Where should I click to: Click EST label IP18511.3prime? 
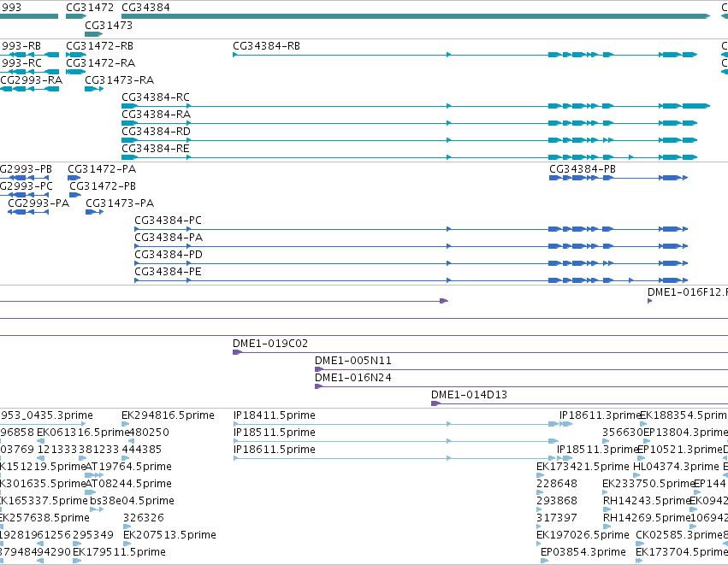tap(597, 450)
